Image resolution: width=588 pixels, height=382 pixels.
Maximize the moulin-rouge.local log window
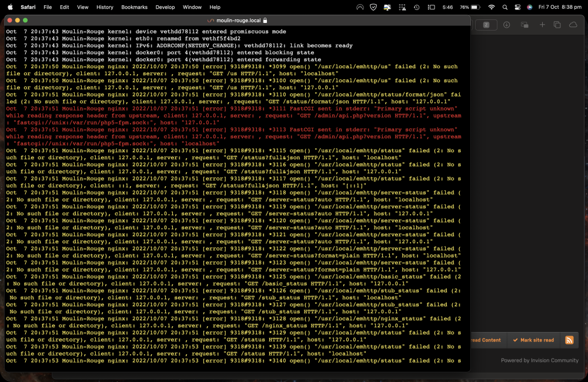pos(25,20)
